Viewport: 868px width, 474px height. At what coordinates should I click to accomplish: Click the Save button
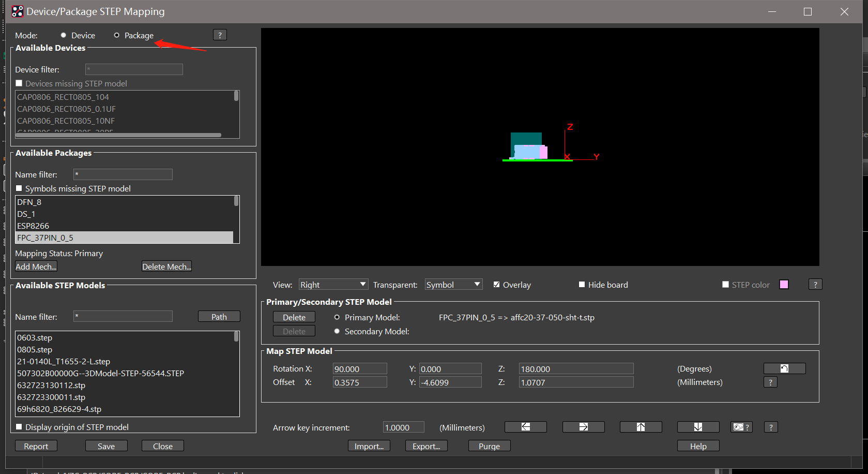click(x=106, y=446)
